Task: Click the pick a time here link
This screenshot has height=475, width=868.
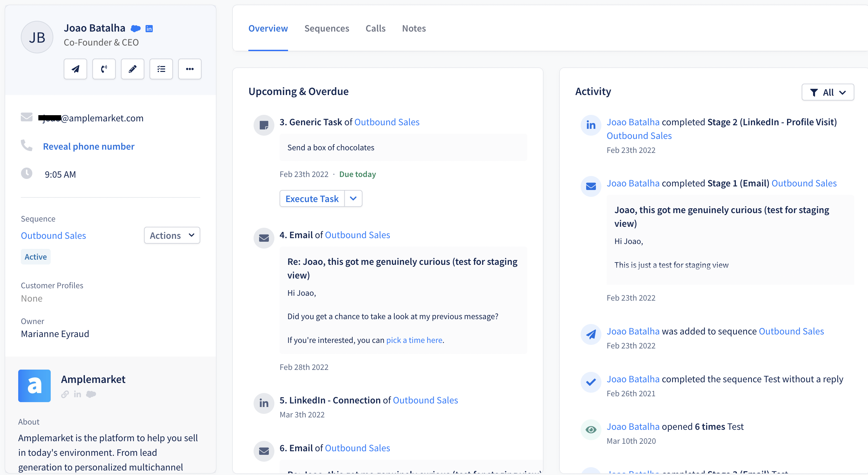Action: (414, 340)
